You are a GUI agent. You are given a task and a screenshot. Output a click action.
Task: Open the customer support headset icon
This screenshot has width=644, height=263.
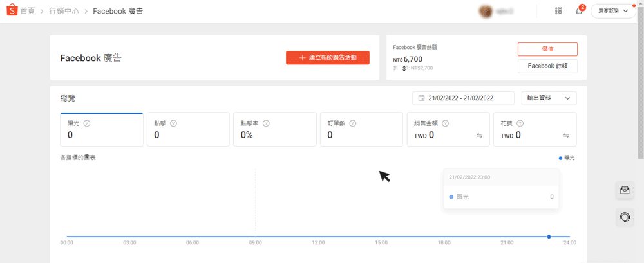(x=625, y=216)
